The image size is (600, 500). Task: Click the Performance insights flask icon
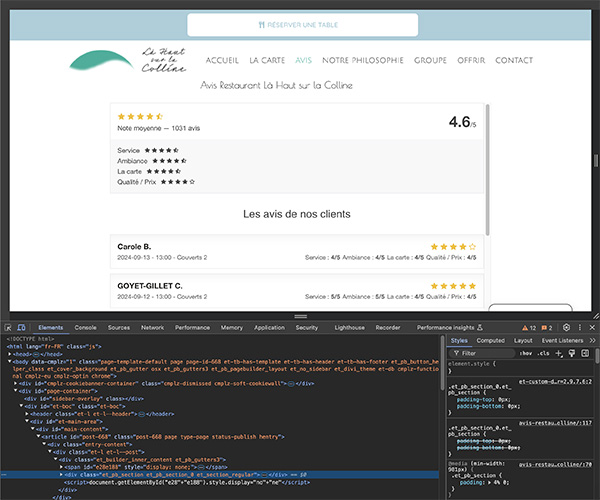tap(480, 327)
